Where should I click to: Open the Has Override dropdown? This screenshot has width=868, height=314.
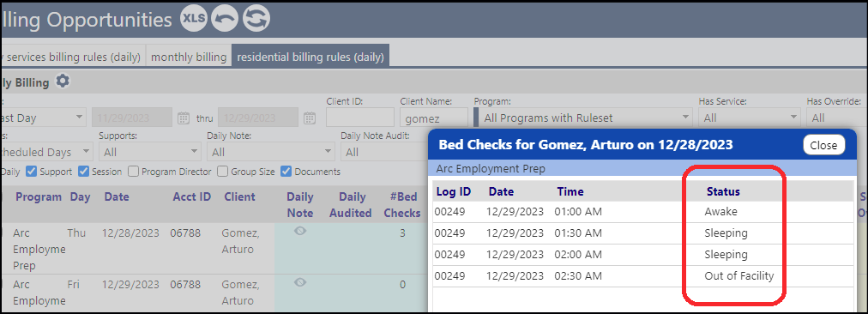[x=836, y=118]
